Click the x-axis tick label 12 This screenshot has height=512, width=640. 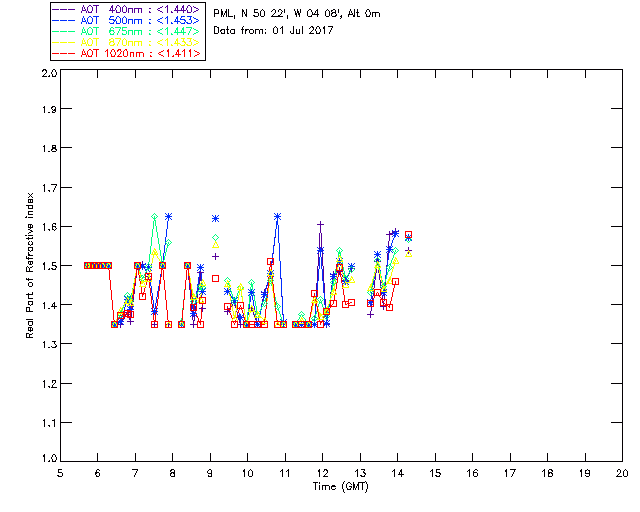tap(322, 473)
